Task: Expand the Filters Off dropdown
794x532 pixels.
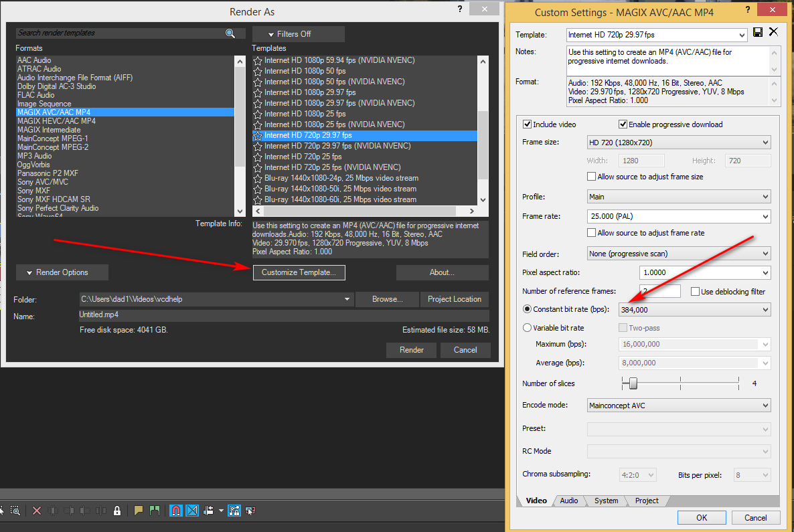Action: (299, 34)
